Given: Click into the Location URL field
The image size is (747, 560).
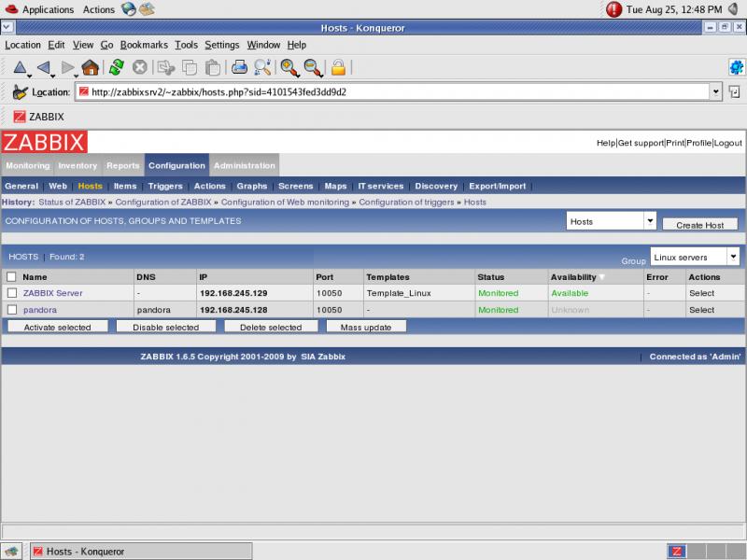Looking at the screenshot, I should 392,92.
